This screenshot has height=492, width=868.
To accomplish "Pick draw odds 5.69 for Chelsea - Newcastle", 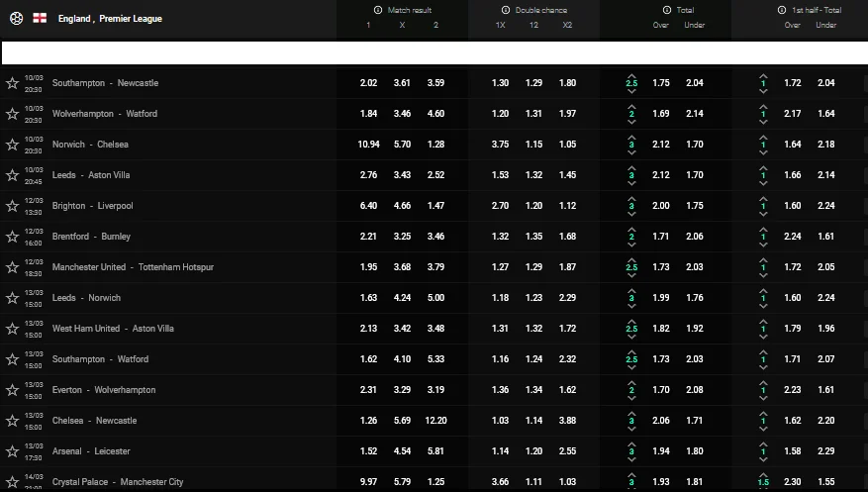I will click(402, 421).
